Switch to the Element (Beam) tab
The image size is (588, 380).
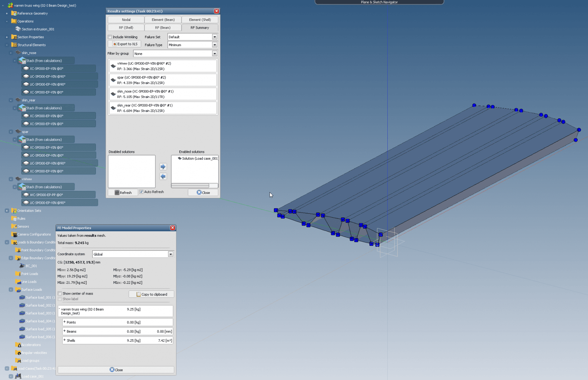(x=163, y=19)
